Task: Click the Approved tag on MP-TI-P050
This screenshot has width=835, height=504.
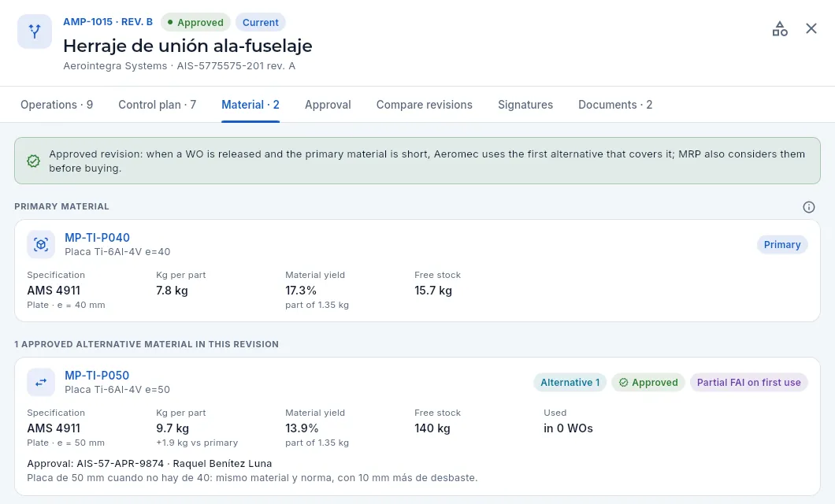Action: pos(648,383)
